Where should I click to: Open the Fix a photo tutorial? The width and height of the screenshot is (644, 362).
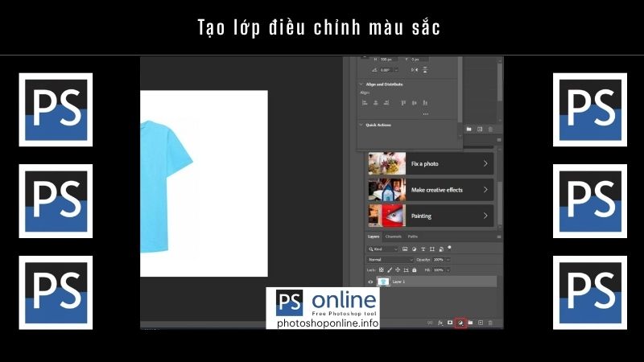[431, 163]
